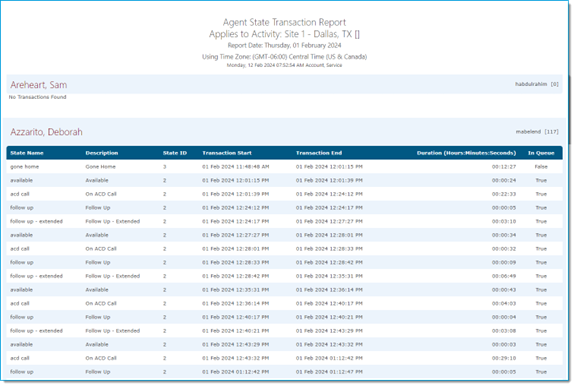Click Transaction End "01 Feb 2024 12:27:27 PM"
Screen dimensions: 574x386
coord(329,222)
